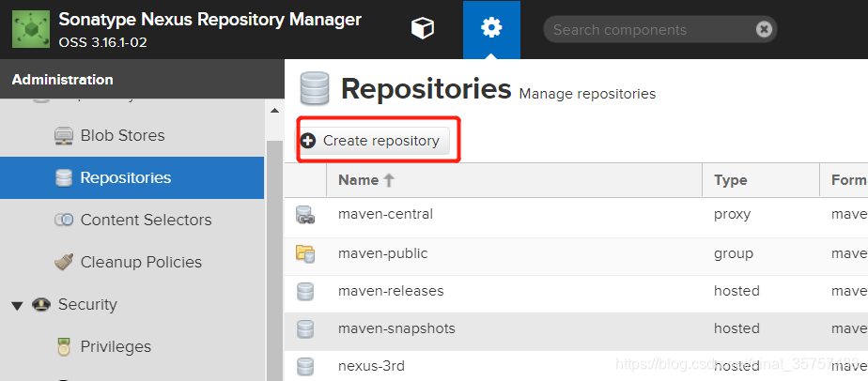Open the maven-releases repository row
Image resolution: width=868 pixels, height=381 pixels.
(576, 292)
